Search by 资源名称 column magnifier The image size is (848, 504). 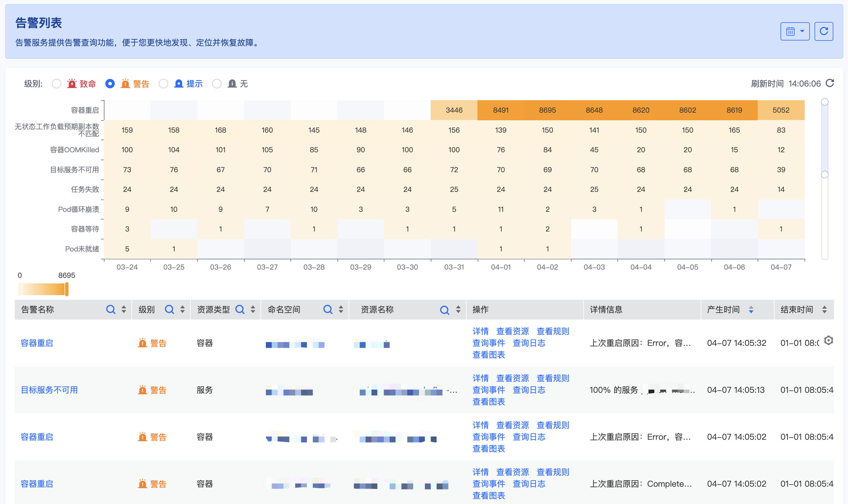coord(445,310)
